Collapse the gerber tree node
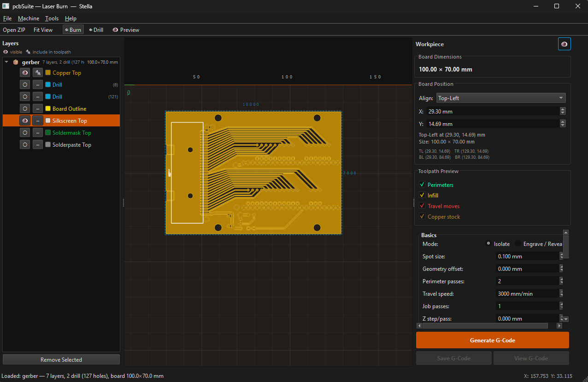This screenshot has height=382, width=588. (x=6, y=62)
